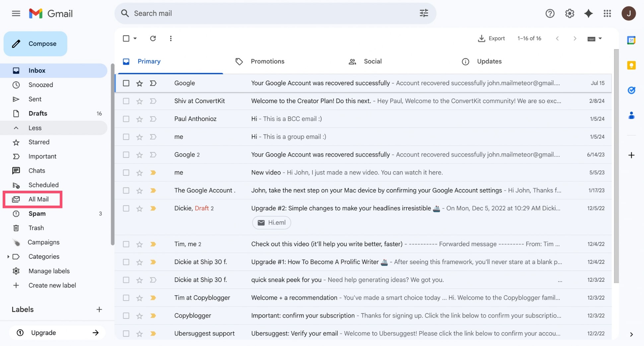
Task: Select the Paul Anthonioz email checkbox
Action: tap(126, 119)
